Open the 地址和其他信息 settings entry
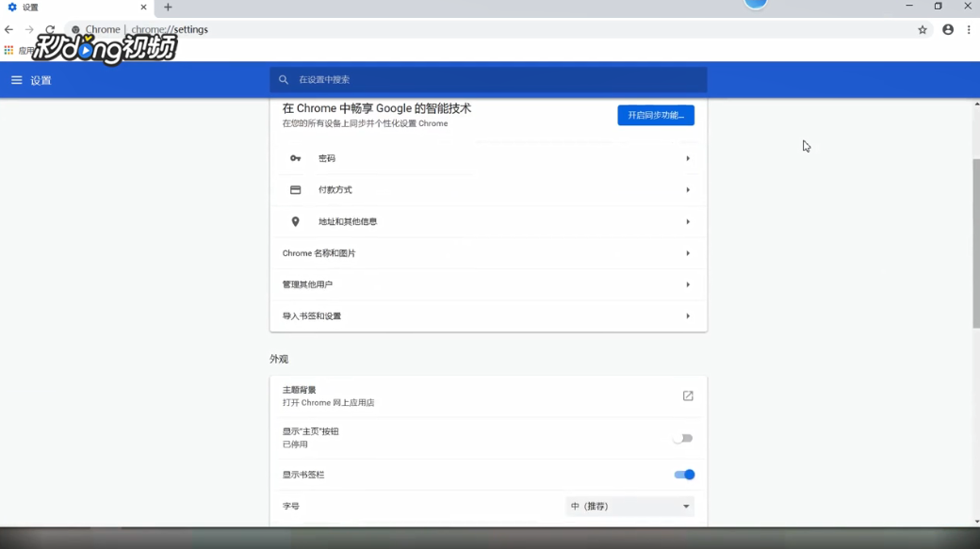This screenshot has width=980, height=549. 488,221
